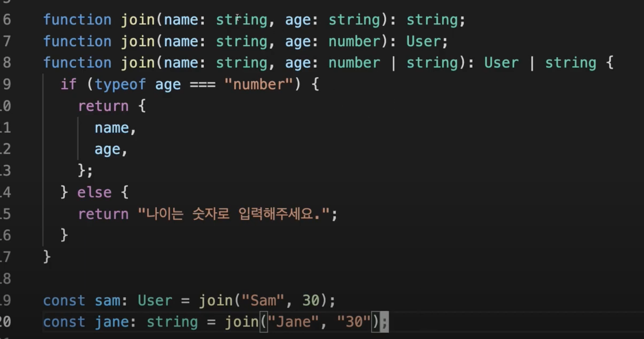Click the const keyword before jane
Image resolution: width=644 pixels, height=339 pixels.
click(x=64, y=322)
